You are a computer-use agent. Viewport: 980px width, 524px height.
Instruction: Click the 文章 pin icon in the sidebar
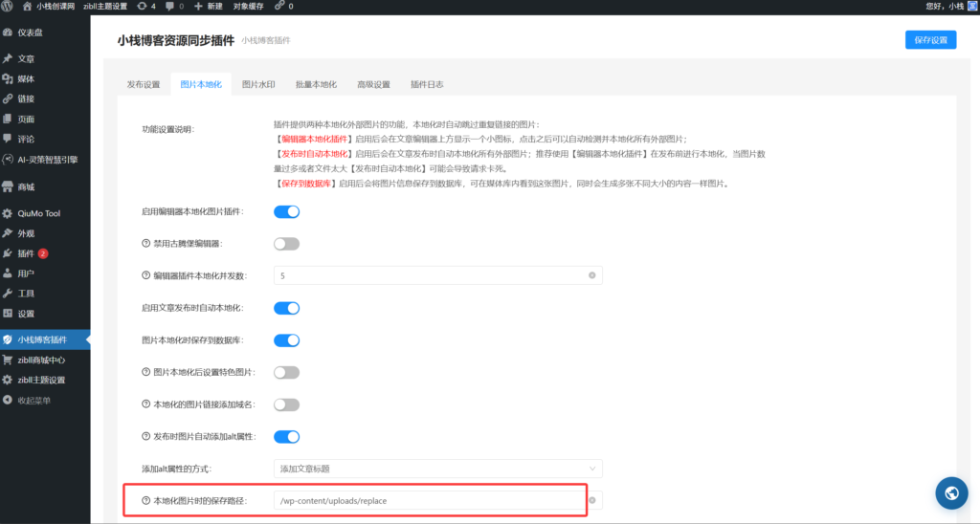click(8, 58)
